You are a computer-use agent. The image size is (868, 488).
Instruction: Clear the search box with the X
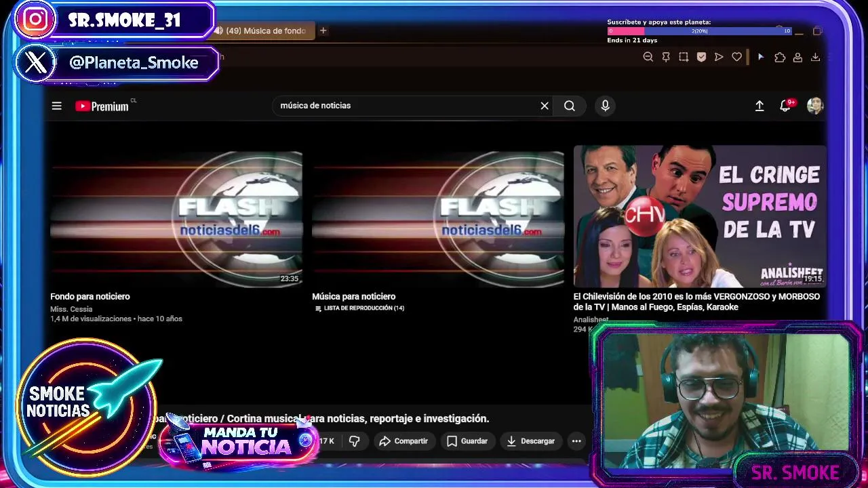point(545,106)
